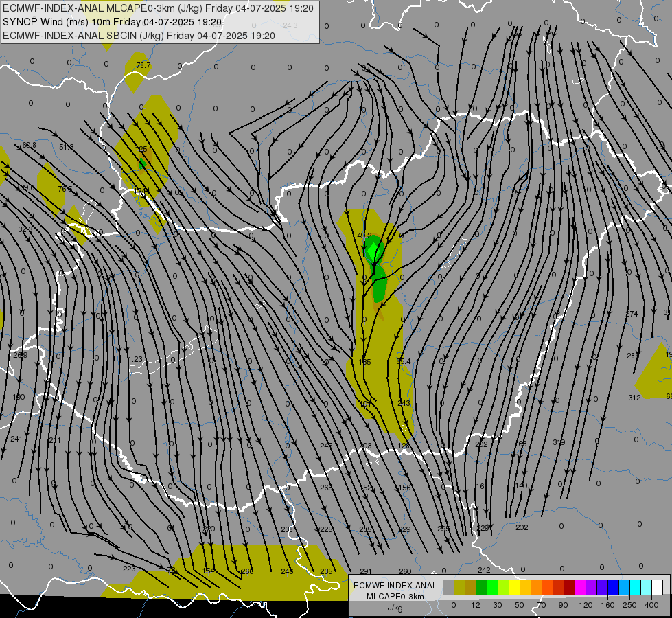Click the map value 49.2

click(364, 236)
